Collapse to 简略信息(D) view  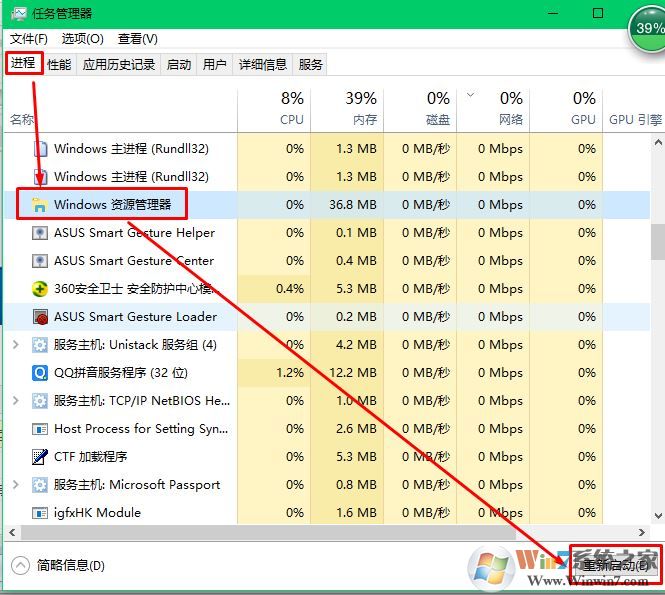[x=58, y=565]
